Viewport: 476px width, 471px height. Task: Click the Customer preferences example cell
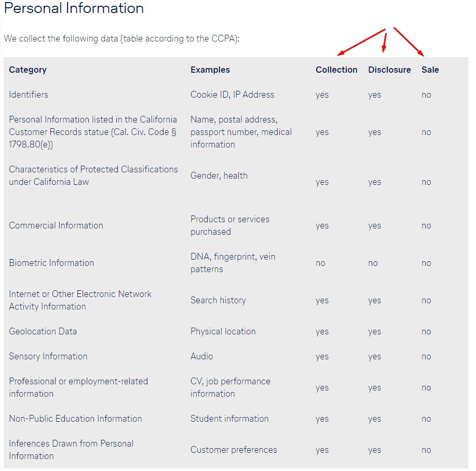click(x=234, y=450)
